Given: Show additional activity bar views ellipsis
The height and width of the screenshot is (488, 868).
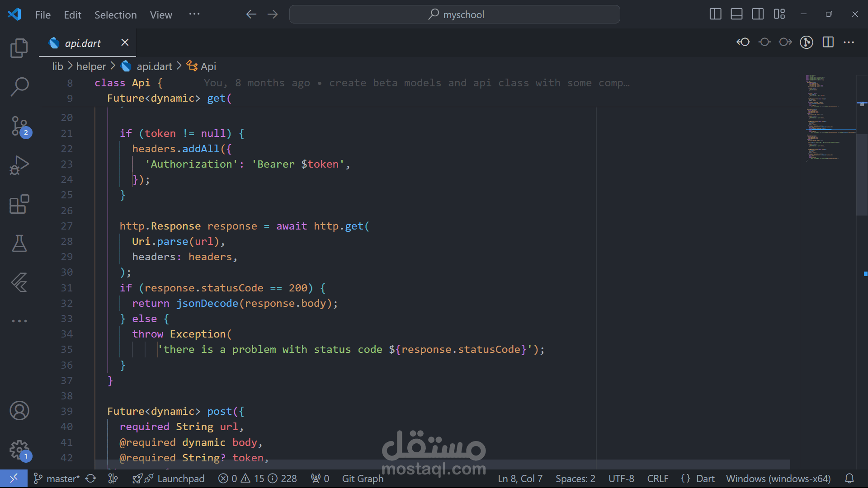Looking at the screenshot, I should tap(19, 321).
